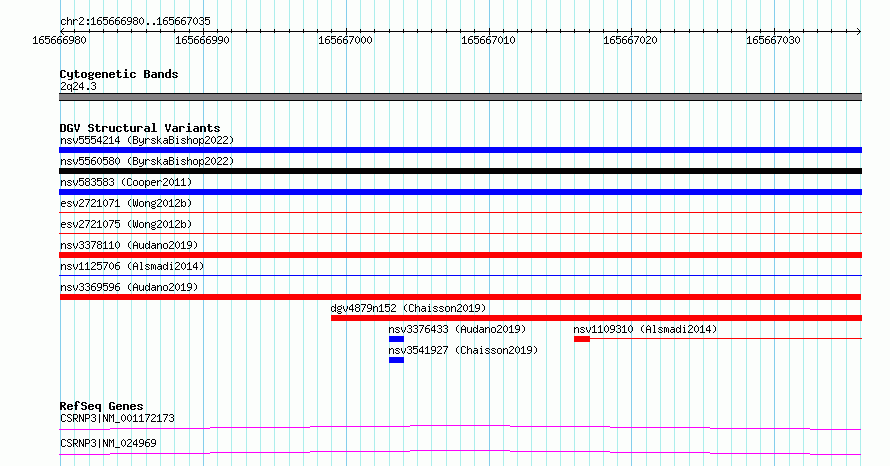Open the dgv4879n152 (Chaisson2019) label
This screenshot has width=890, height=466.
point(408,308)
